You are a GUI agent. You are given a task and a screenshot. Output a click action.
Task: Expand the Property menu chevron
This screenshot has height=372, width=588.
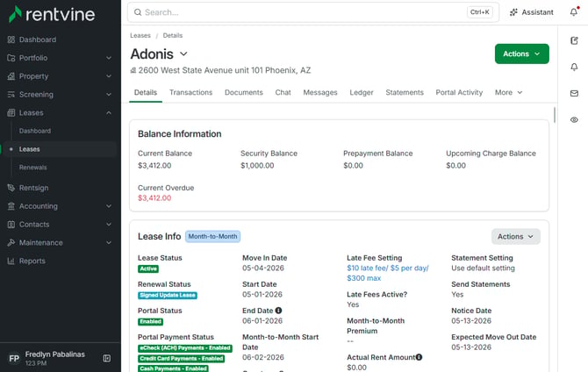pyautogui.click(x=109, y=76)
